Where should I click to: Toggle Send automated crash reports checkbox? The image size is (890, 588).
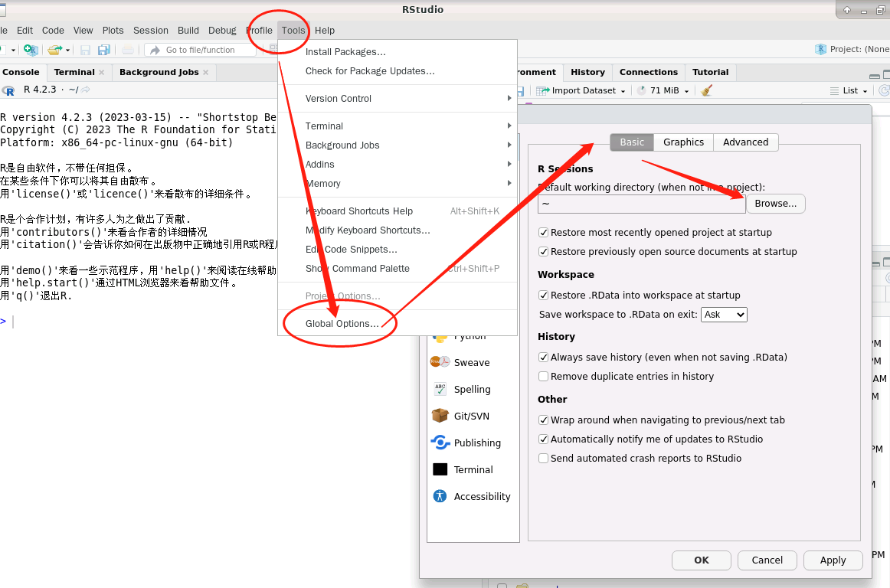pos(543,458)
